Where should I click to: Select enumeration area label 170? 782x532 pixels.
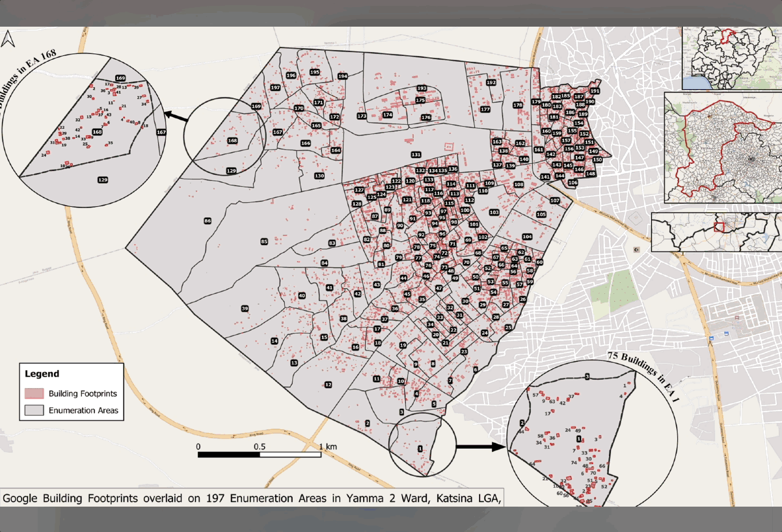click(x=299, y=108)
